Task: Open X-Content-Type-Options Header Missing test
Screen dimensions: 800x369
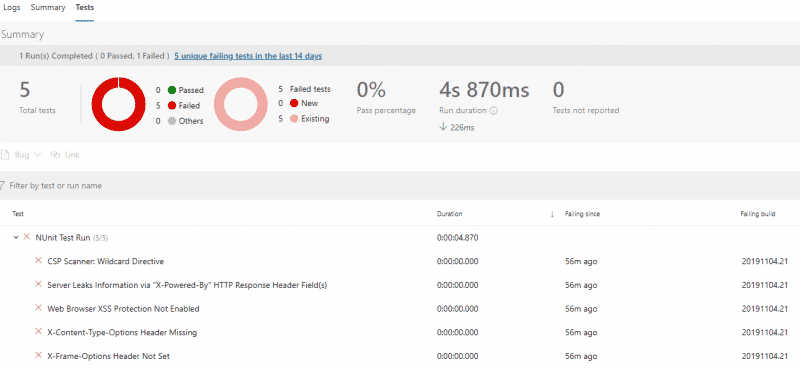Action: tap(122, 332)
